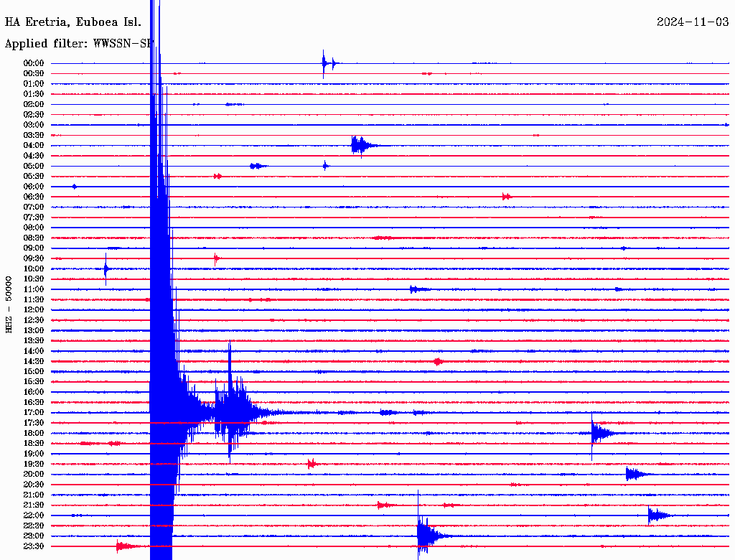Select the 13:30 time label

pos(34,341)
